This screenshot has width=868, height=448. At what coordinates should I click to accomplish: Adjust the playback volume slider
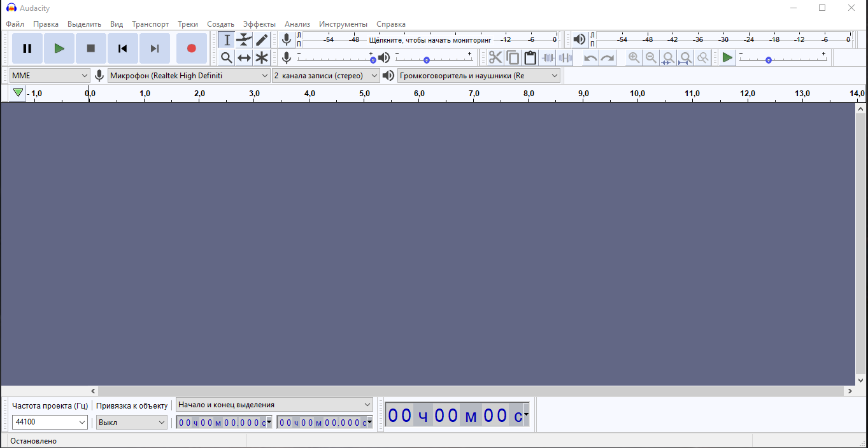point(433,59)
